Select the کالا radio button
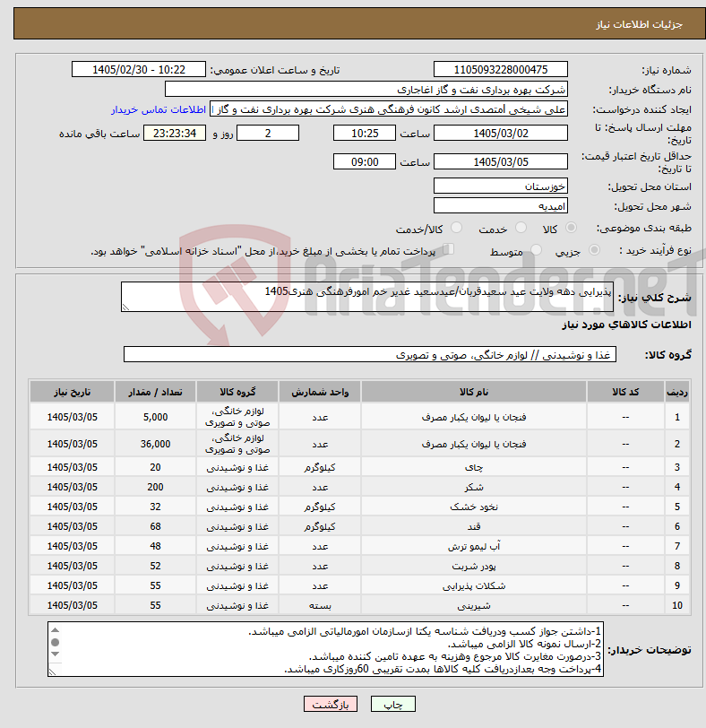 (x=571, y=228)
